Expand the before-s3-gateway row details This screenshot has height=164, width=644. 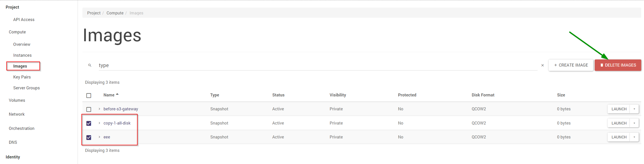coord(99,109)
